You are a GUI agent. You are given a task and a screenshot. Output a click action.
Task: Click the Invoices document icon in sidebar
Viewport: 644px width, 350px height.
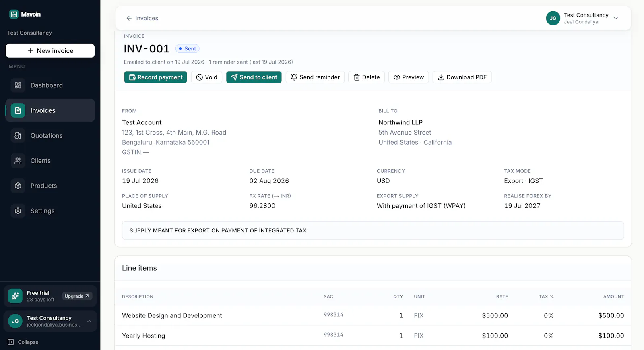tap(18, 110)
